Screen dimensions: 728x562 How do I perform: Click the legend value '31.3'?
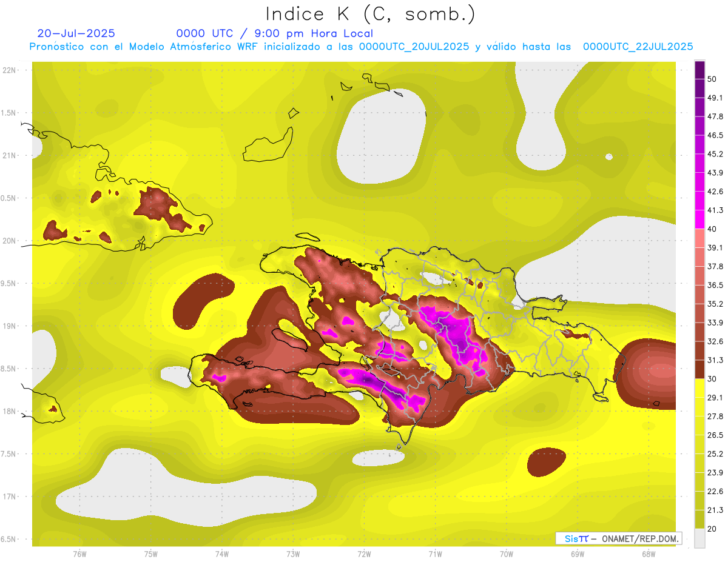(x=715, y=360)
